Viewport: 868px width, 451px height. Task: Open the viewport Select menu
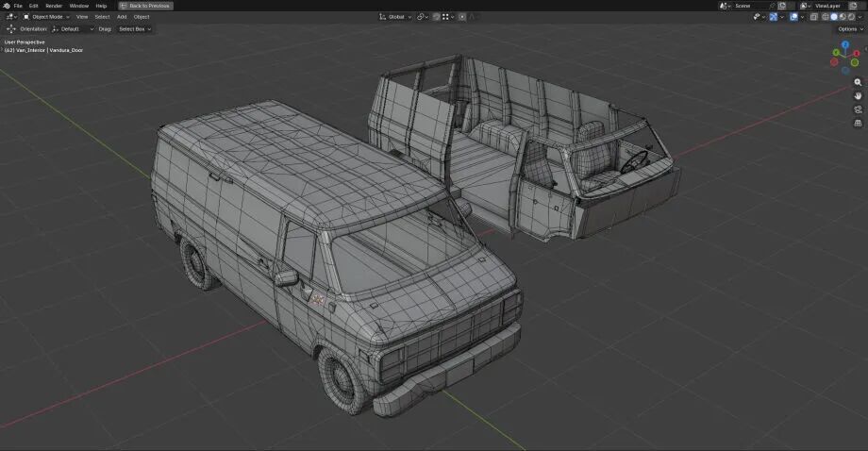(103, 17)
